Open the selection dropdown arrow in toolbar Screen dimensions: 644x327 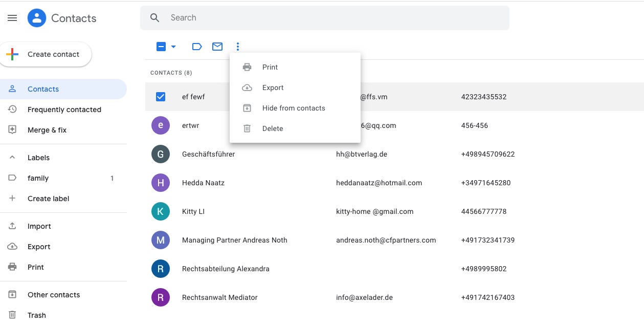173,46
